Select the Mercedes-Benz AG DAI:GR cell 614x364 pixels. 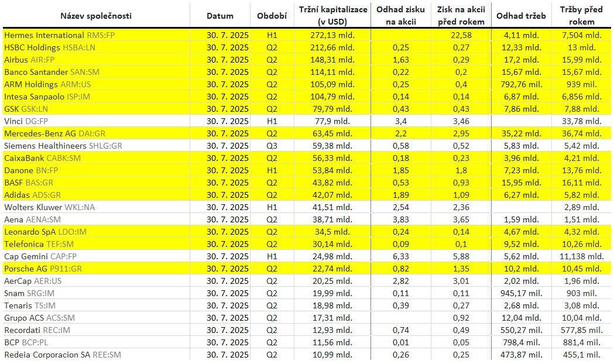click(x=97, y=133)
